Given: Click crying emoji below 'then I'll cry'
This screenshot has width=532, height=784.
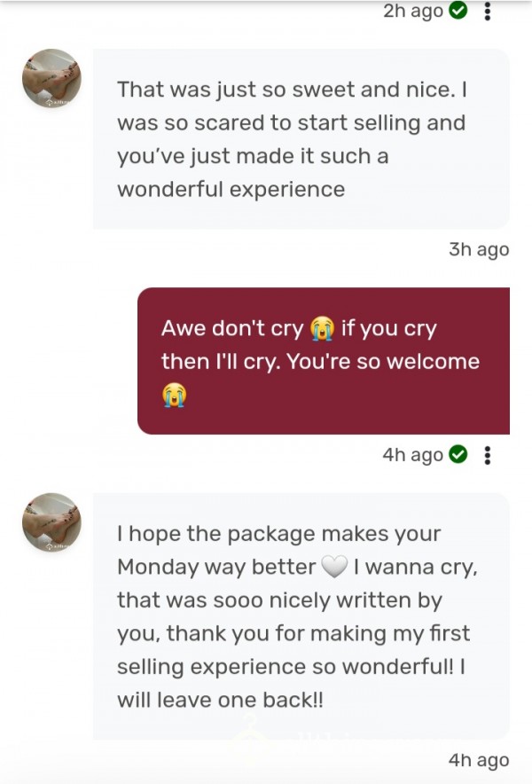Looking at the screenshot, I should click(174, 395).
